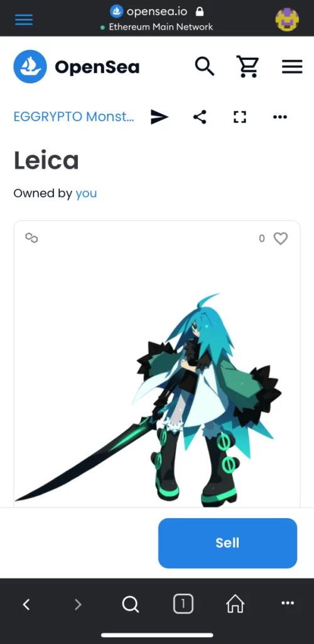Open the owner "you" profile link

pyautogui.click(x=86, y=194)
